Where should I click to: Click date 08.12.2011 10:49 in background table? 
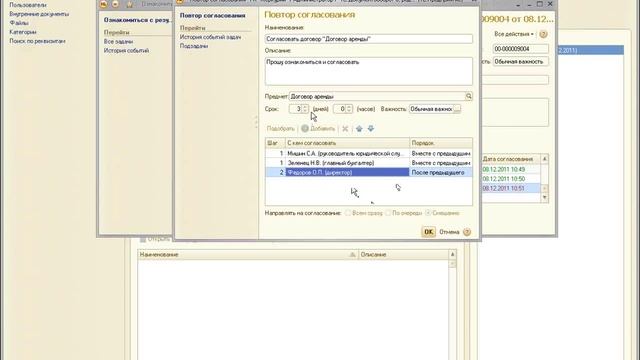click(504, 169)
